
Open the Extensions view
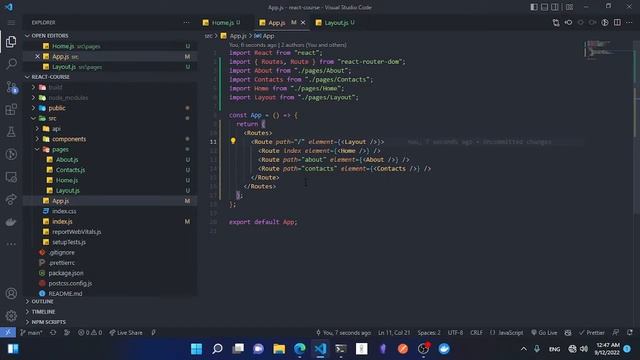[11, 109]
